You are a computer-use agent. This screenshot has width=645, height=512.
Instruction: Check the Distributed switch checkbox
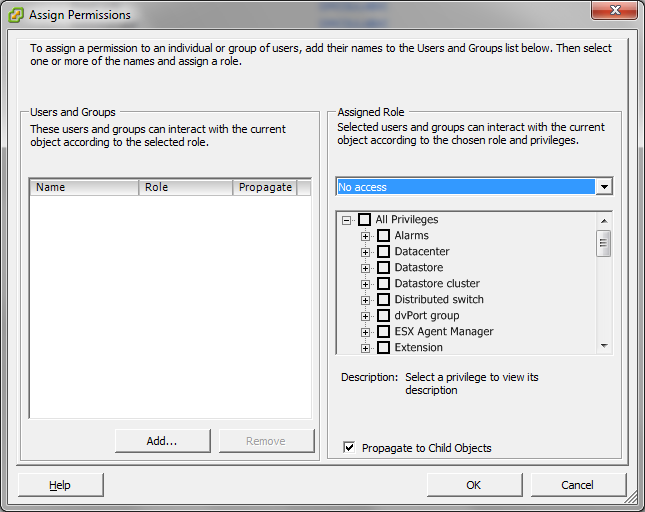383,300
